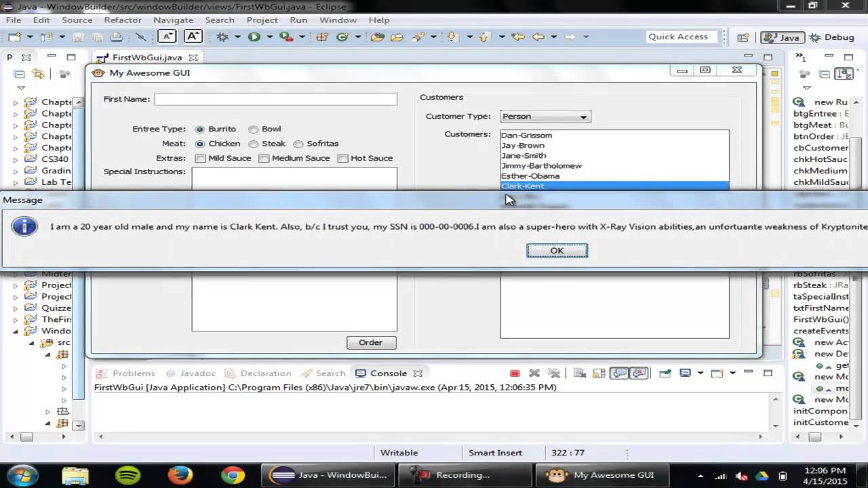Open the Display Selected Console dropdown arrow
Image resolution: width=868 pixels, height=488 pixels.
tap(700, 373)
